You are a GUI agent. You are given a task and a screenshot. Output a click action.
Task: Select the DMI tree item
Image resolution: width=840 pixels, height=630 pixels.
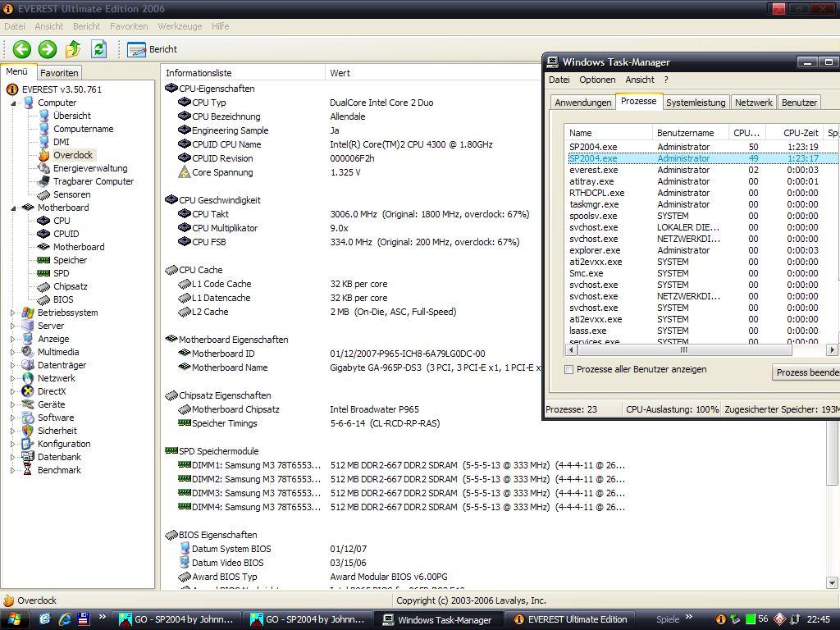click(x=61, y=142)
